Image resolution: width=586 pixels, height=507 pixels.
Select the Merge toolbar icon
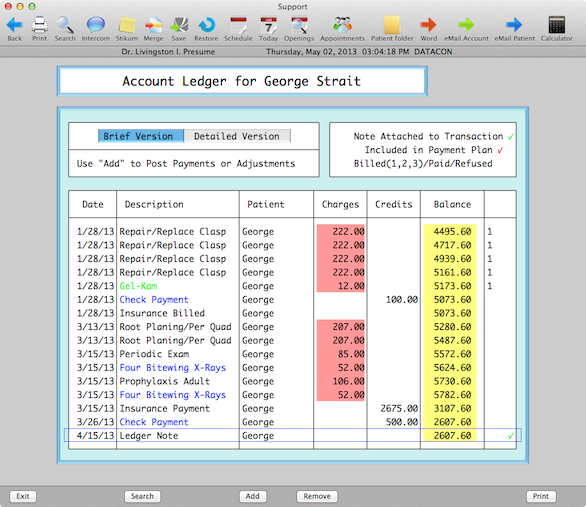pyautogui.click(x=153, y=25)
